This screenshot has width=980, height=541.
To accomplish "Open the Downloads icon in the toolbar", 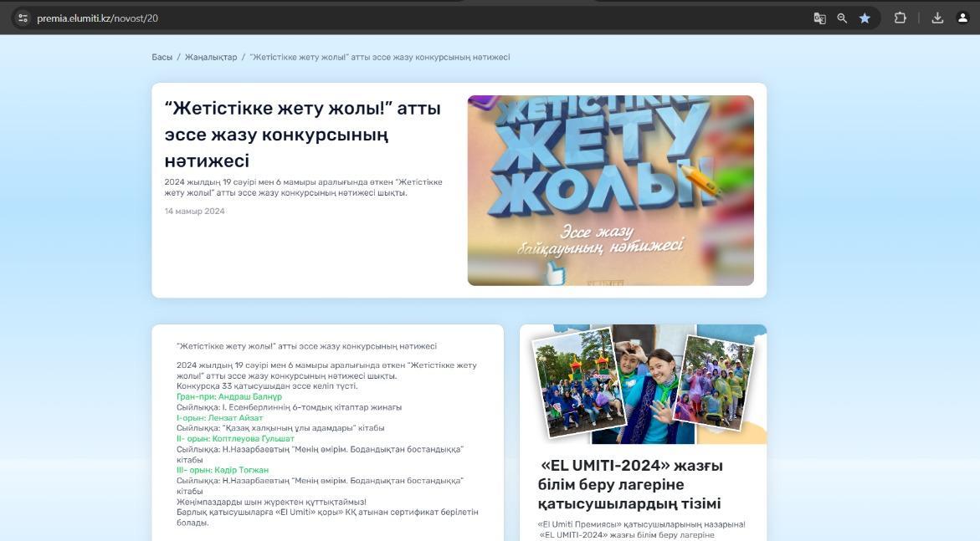I will [x=936, y=17].
